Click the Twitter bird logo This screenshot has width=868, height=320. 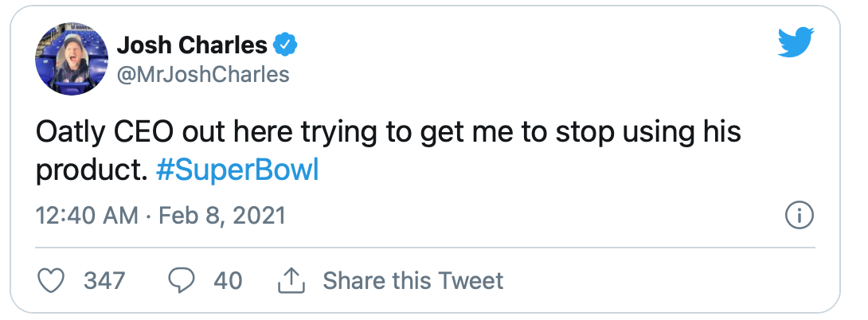pyautogui.click(x=796, y=45)
